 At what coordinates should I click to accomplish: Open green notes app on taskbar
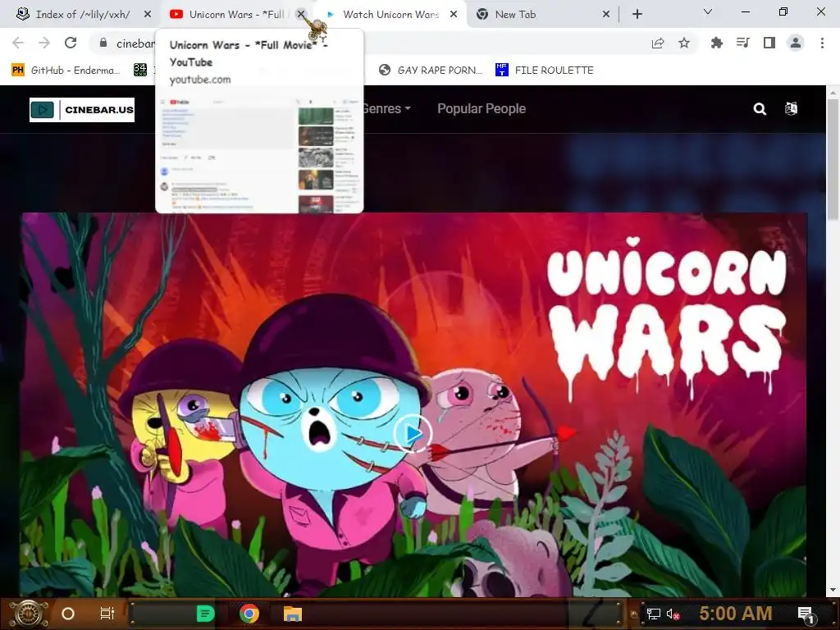[205, 614]
